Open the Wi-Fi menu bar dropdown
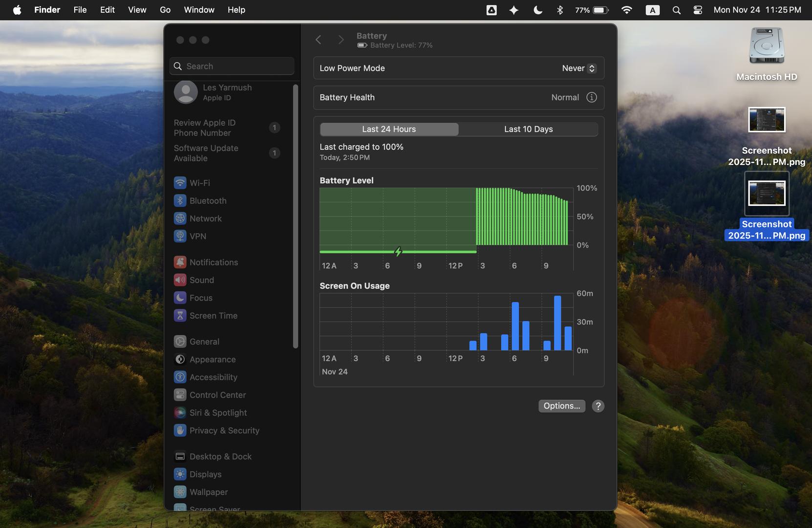812x528 pixels. tap(626, 10)
